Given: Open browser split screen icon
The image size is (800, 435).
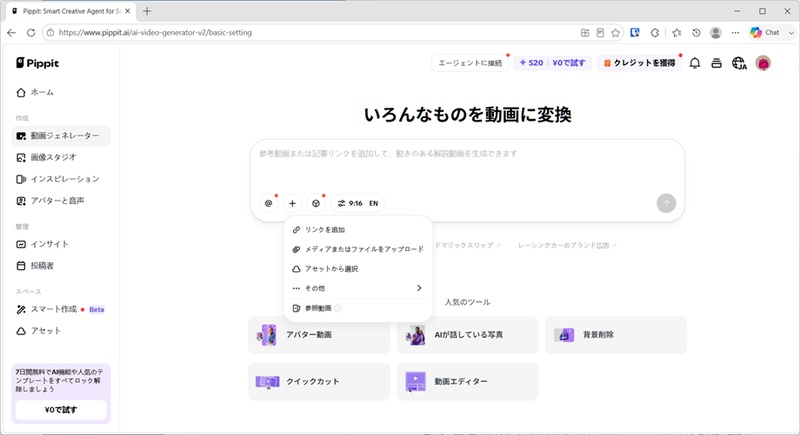Looking at the screenshot, I should coord(585,33).
